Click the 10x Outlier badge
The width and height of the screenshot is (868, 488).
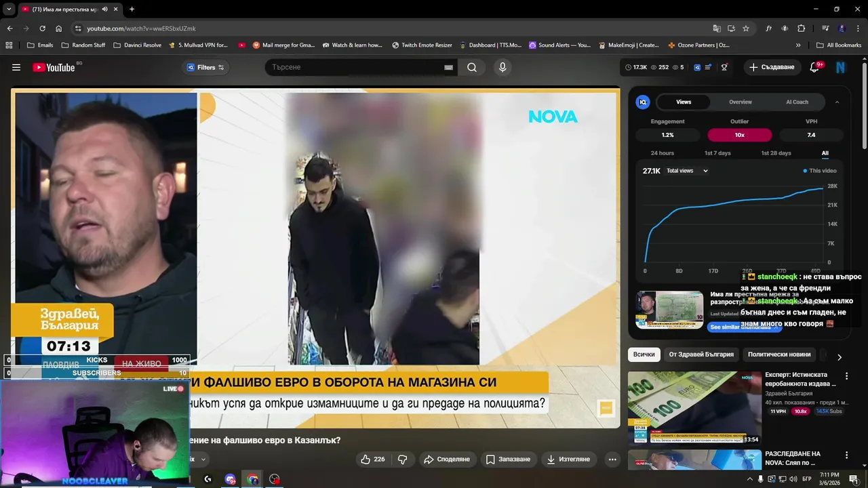coord(740,135)
